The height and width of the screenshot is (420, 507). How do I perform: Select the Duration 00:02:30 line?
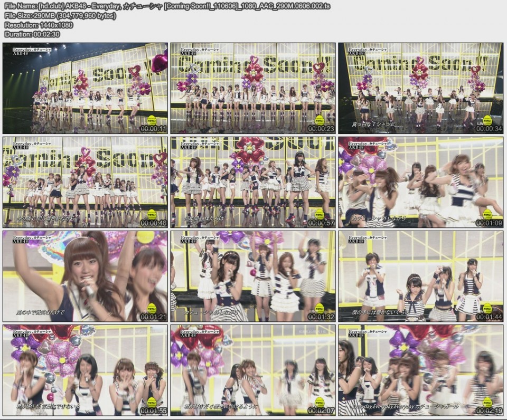point(32,34)
